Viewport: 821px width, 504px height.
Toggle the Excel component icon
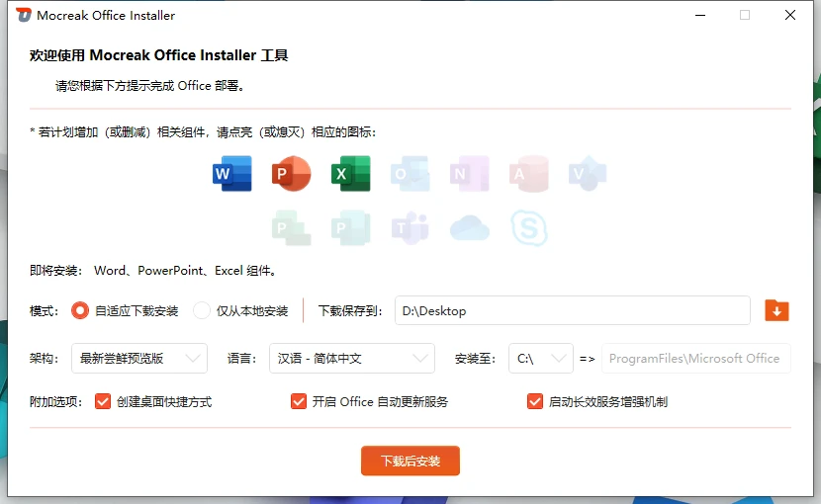point(351,173)
